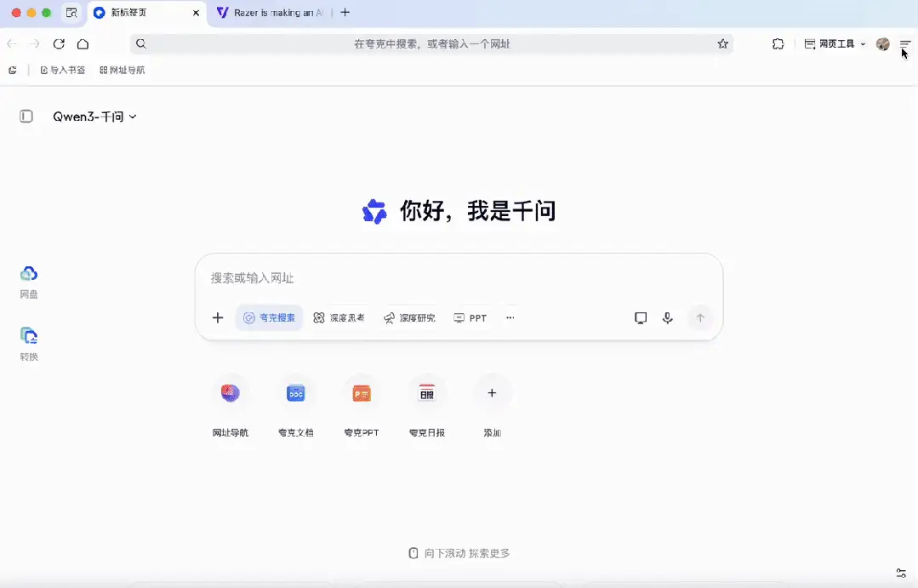918x588 pixels.
Task: Bookmark the page with the star icon
Action: coord(722,43)
